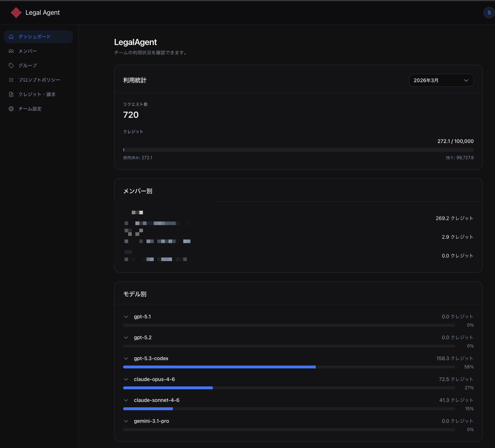The image size is (495, 448).
Task: Expand the claude-sonnet-4-6 model row
Action: 126,400
